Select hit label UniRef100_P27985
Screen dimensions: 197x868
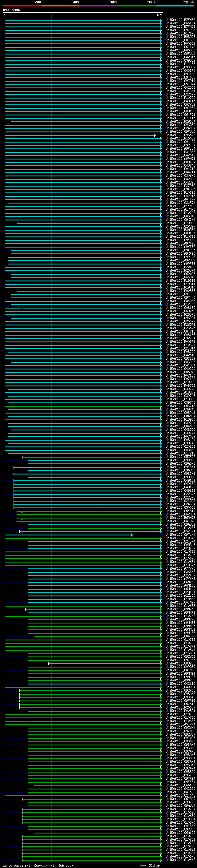tap(180, 186)
